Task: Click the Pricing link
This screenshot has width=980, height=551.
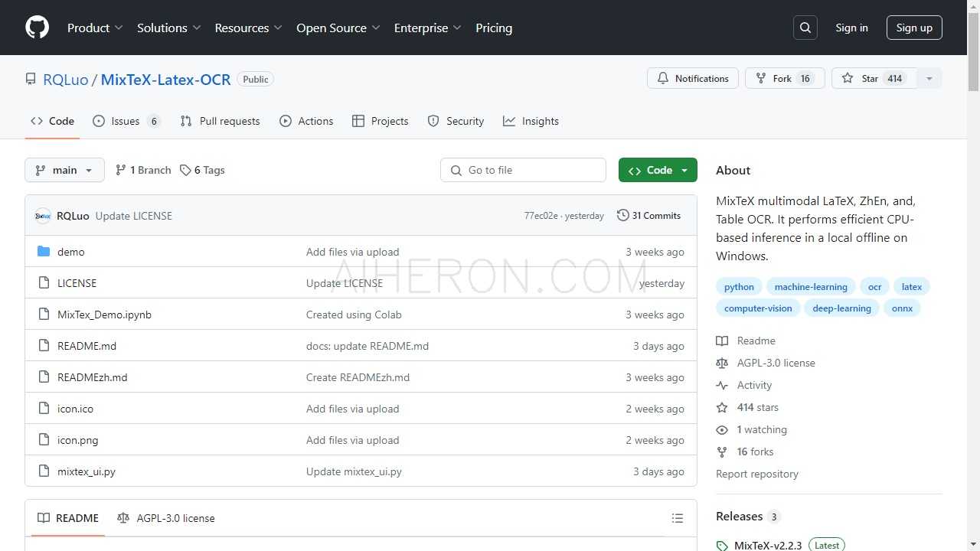Action: tap(494, 28)
